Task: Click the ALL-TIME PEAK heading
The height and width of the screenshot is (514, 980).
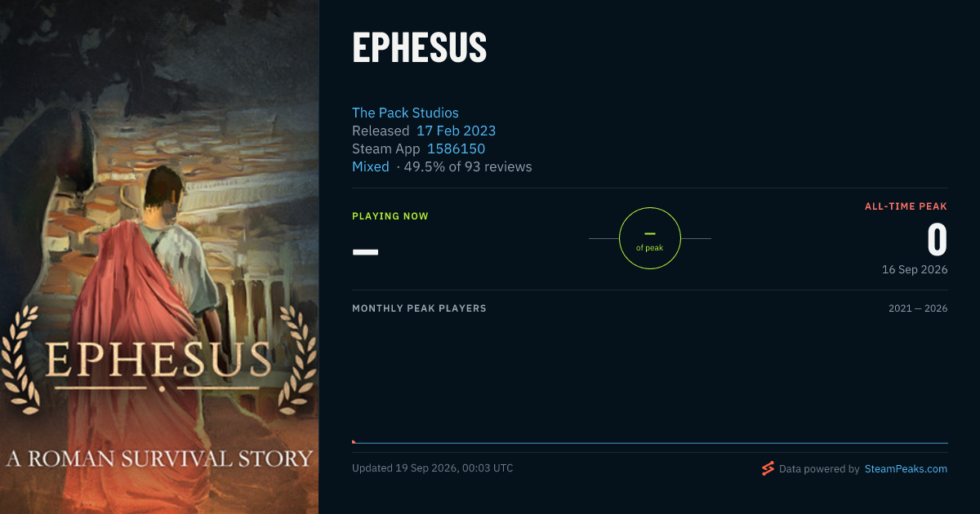Action: pos(906,206)
